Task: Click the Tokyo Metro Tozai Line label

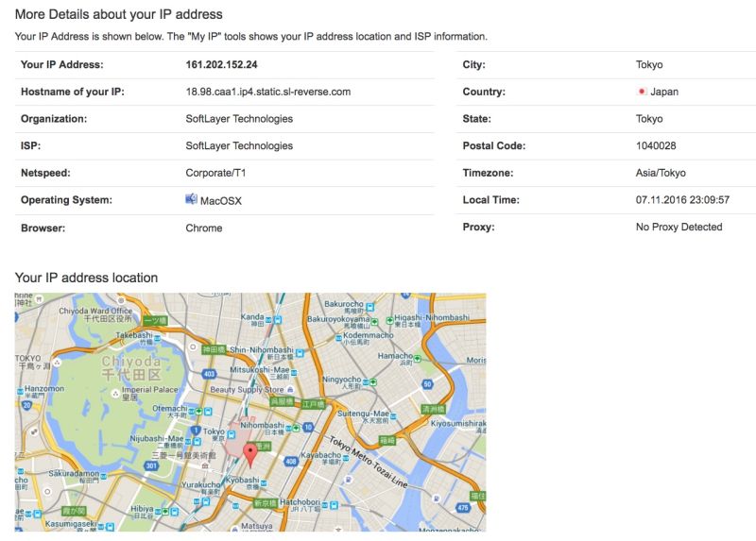Action: tap(369, 463)
